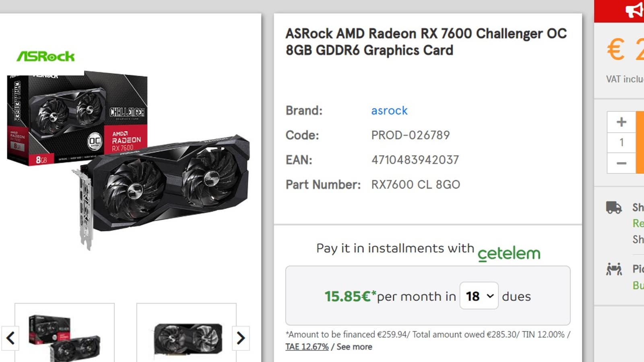Open the 18 dues installment dropdown
The width and height of the screenshot is (644, 362).
tap(479, 296)
